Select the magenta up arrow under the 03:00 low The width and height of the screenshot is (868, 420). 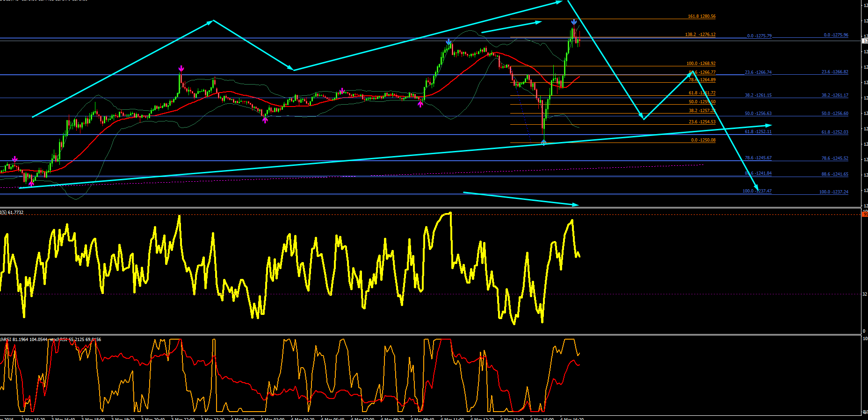(265, 120)
